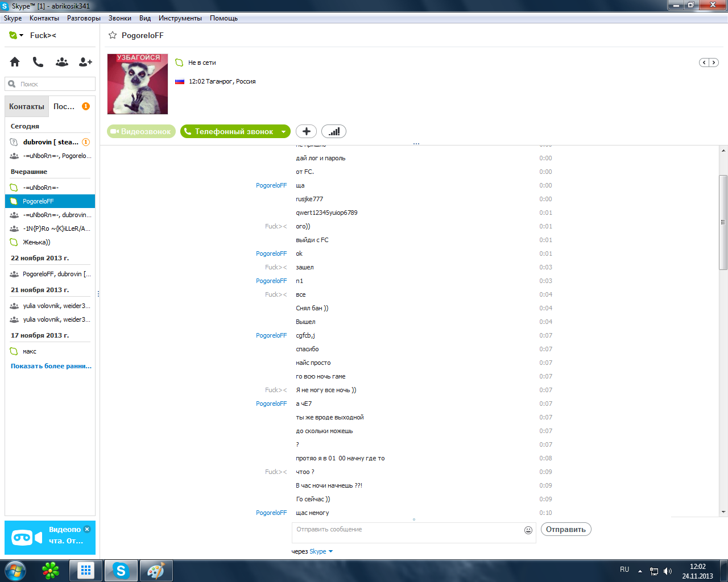Switch to the Последние tab

71,106
